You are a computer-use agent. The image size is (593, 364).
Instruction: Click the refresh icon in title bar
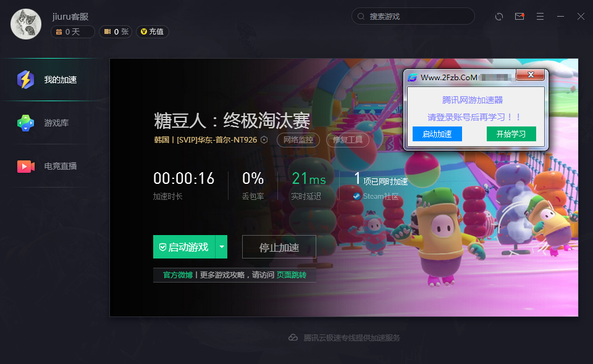499,16
